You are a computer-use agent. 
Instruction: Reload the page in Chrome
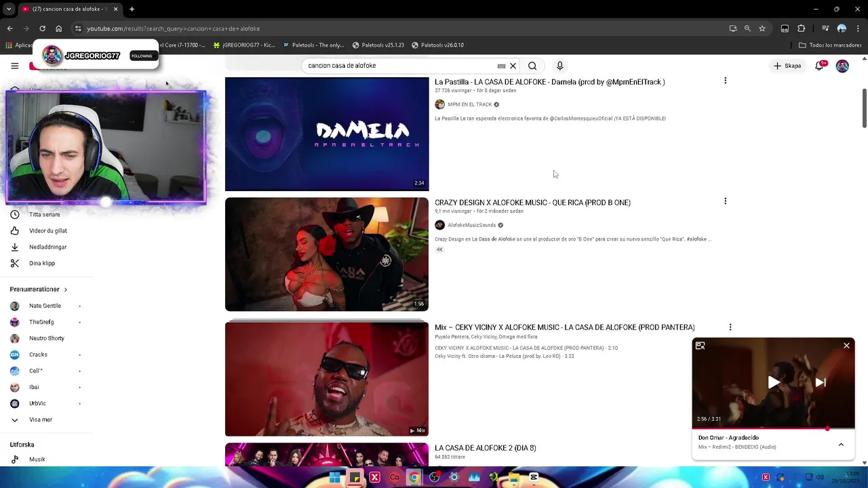[x=42, y=28]
